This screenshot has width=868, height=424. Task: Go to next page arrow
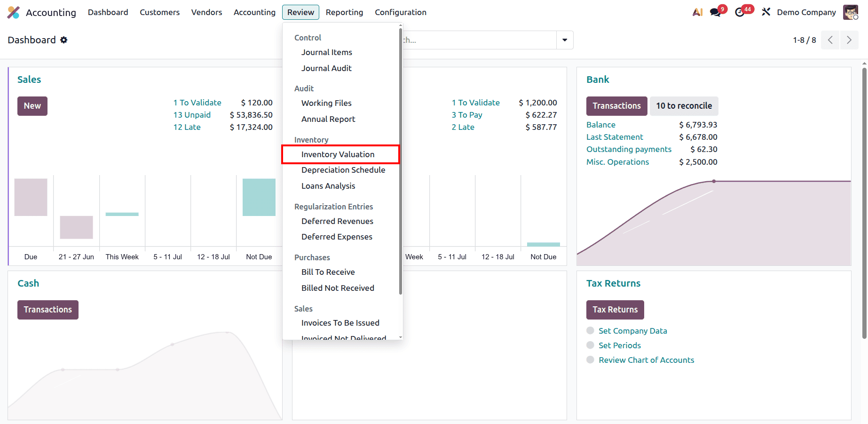[x=849, y=40]
